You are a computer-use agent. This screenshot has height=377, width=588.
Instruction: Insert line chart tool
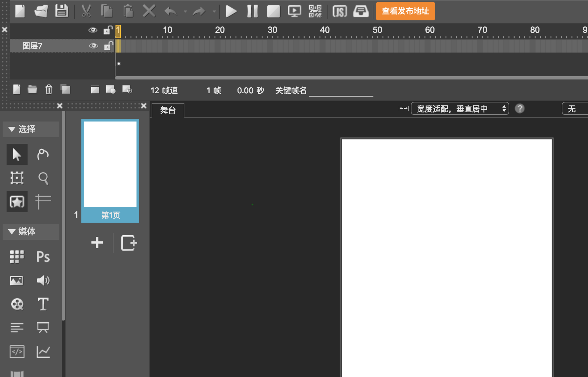coord(43,352)
